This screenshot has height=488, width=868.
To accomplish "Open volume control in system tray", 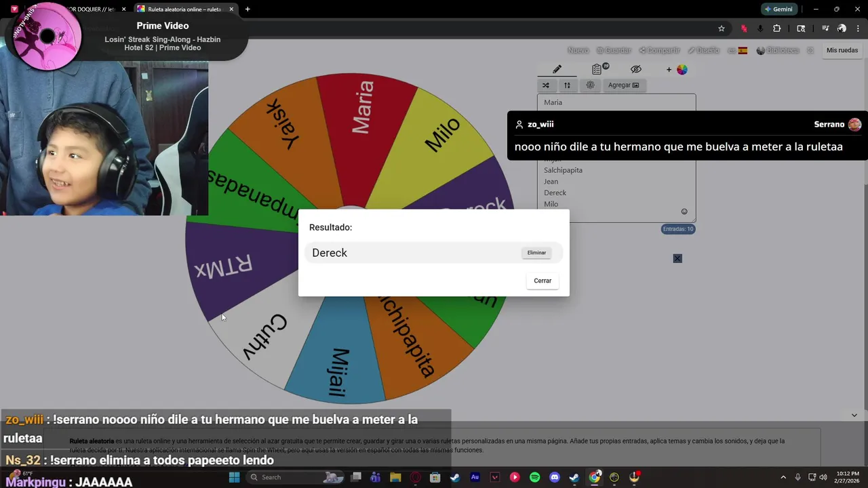I will [823, 477].
